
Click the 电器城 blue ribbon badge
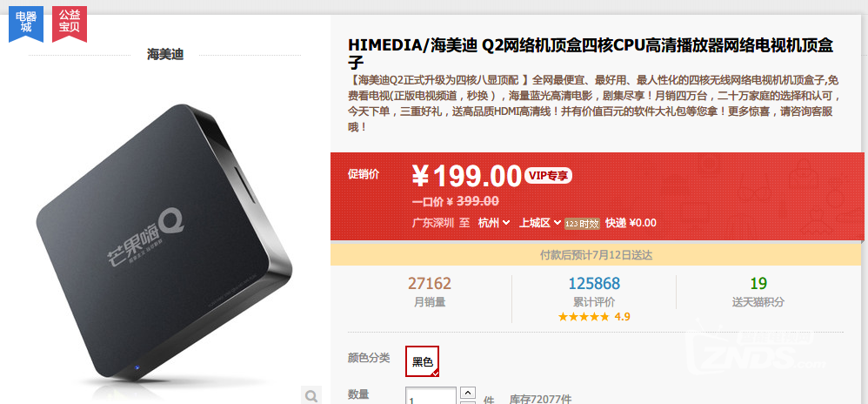point(25,24)
